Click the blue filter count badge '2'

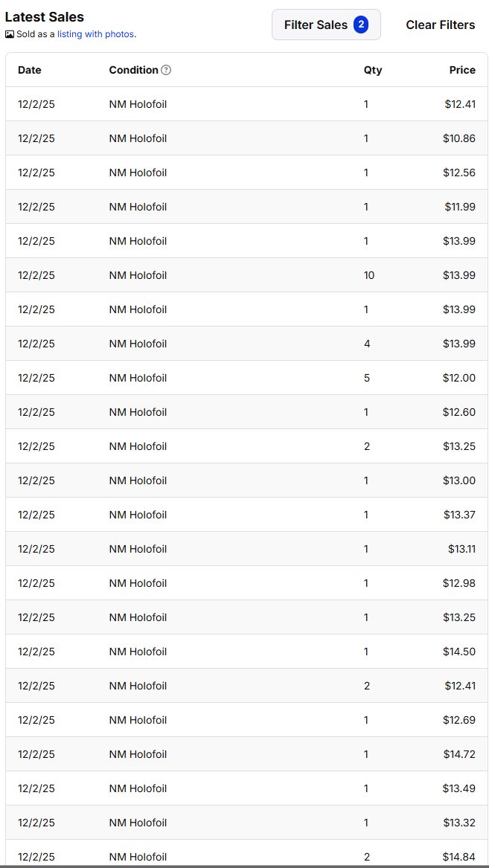click(x=361, y=25)
